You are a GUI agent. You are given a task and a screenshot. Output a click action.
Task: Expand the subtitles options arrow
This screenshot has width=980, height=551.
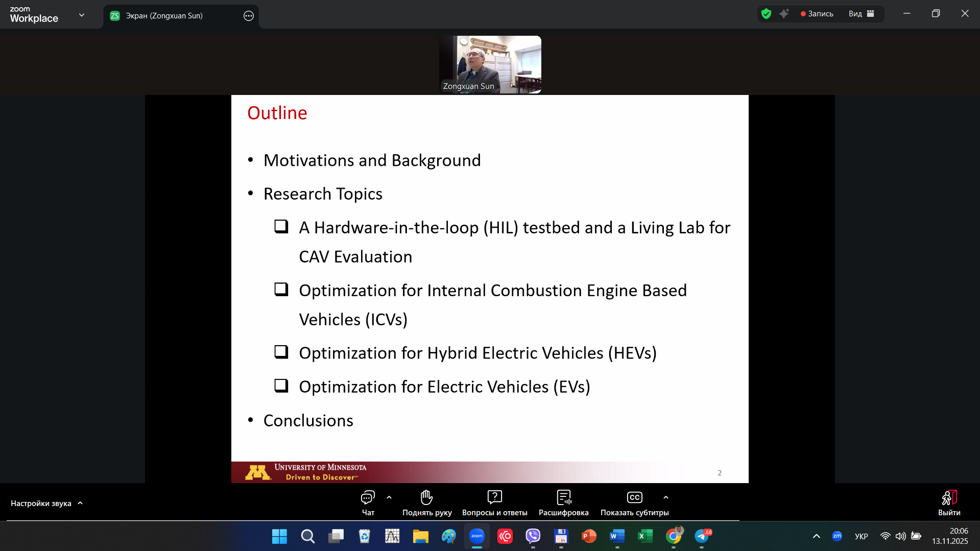tap(665, 497)
